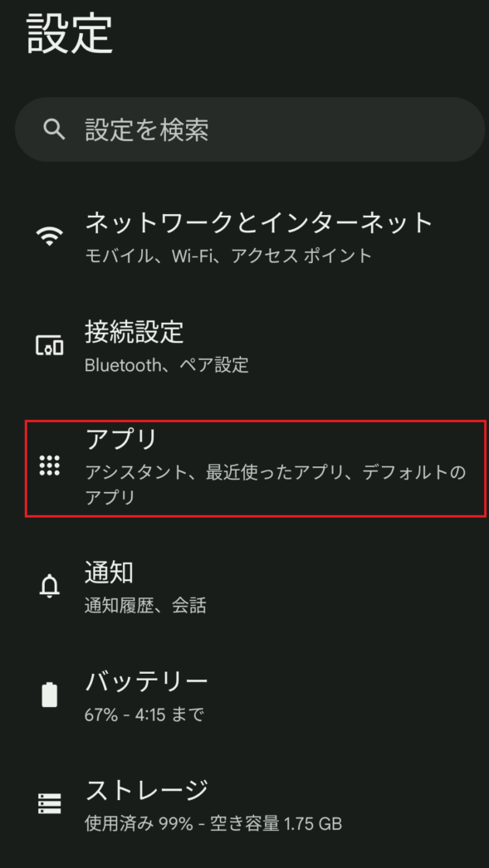Tap the connected devices icon

[49, 346]
